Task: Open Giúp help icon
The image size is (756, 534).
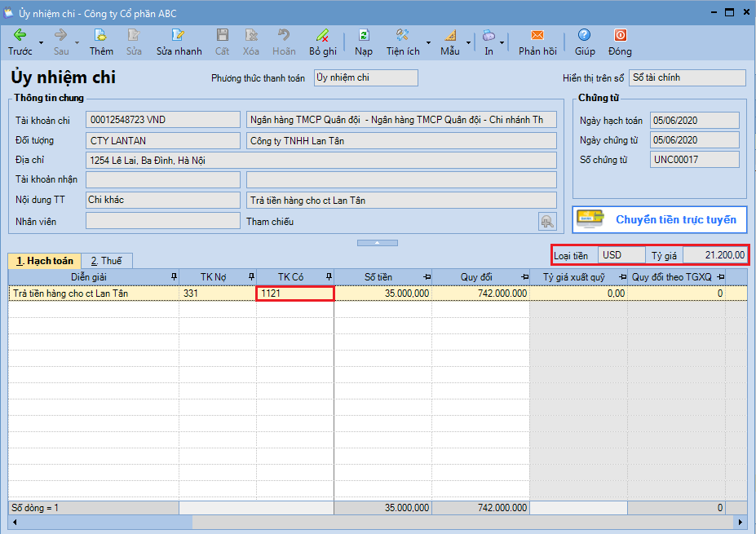Action: coord(585,42)
